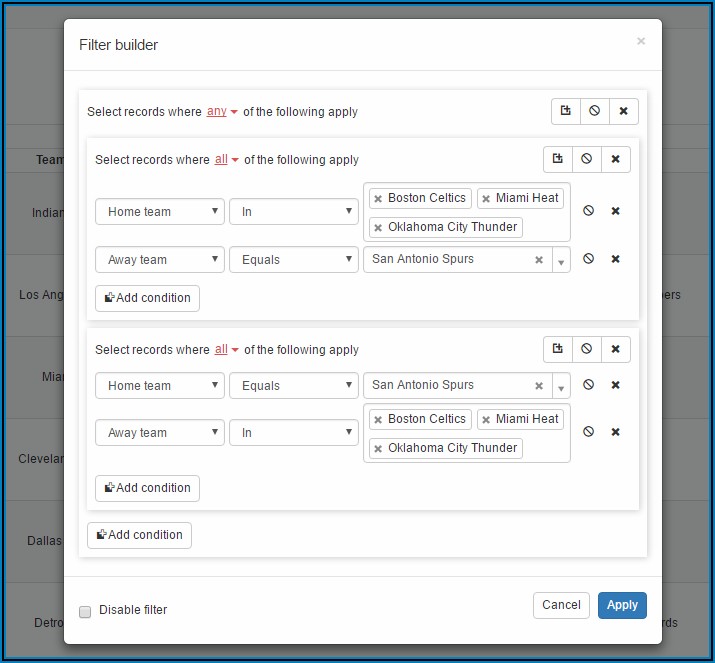Click add group icon in top filter row
The image size is (715, 663).
[x=565, y=111]
